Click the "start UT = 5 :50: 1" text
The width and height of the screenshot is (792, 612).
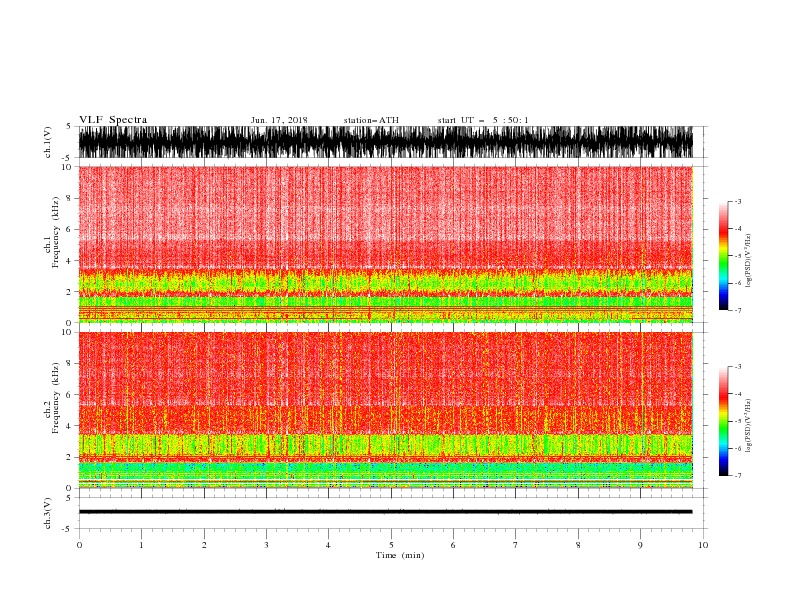click(483, 120)
